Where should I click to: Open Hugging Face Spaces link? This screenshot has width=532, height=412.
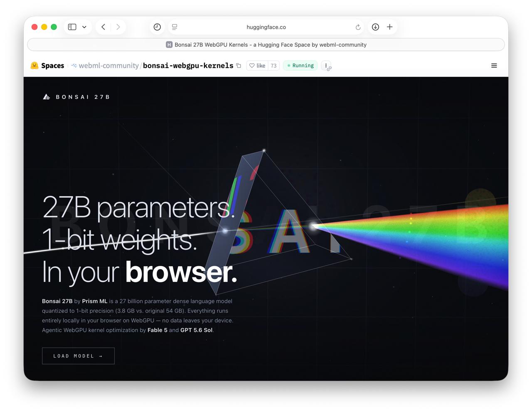tap(47, 66)
